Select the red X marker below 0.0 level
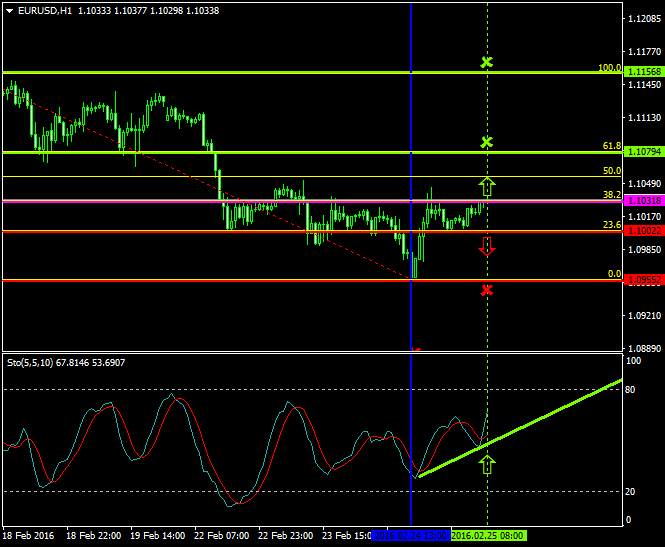 (487, 290)
